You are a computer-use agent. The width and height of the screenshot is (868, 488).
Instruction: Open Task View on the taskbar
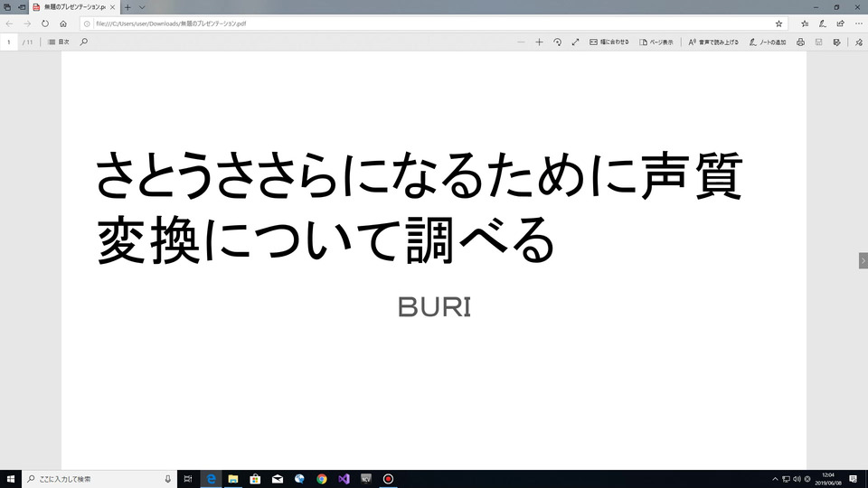(x=188, y=479)
